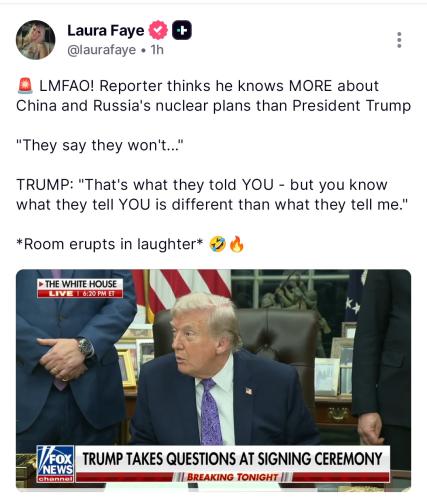Click the TRUMP quote paragraph
427x500 pixels.
(x=212, y=195)
